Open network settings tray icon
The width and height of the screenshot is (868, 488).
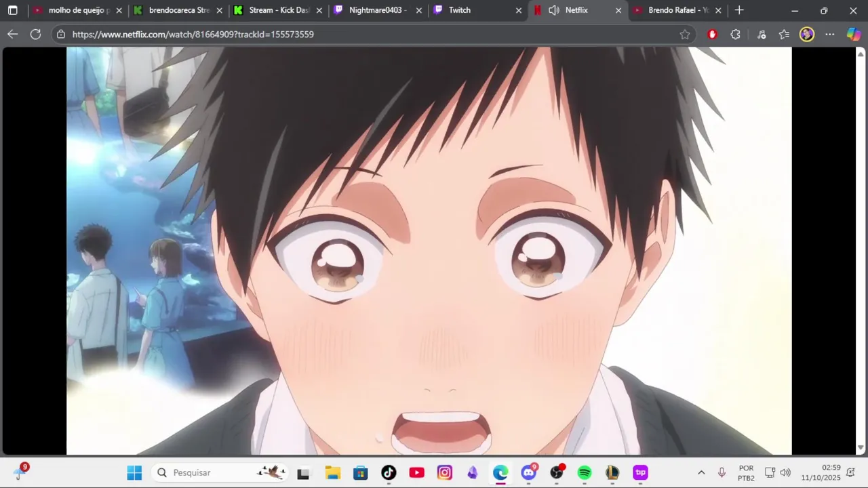click(770, 473)
